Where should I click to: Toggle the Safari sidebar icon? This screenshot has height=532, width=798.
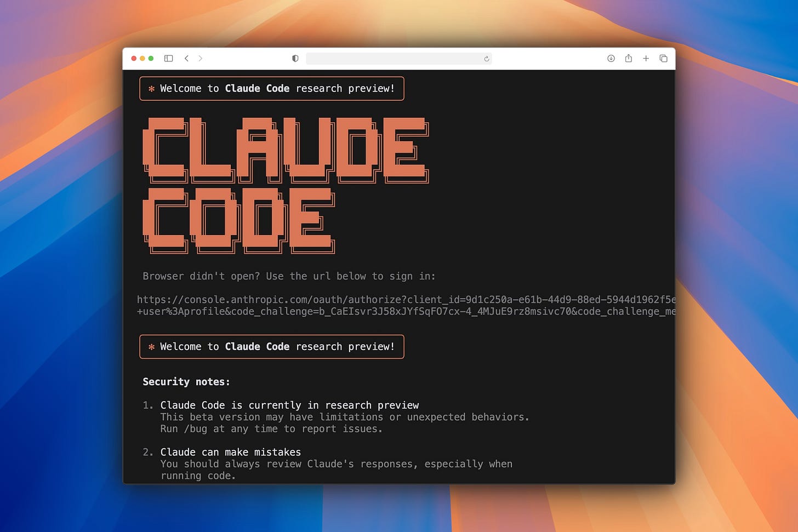tap(169, 59)
